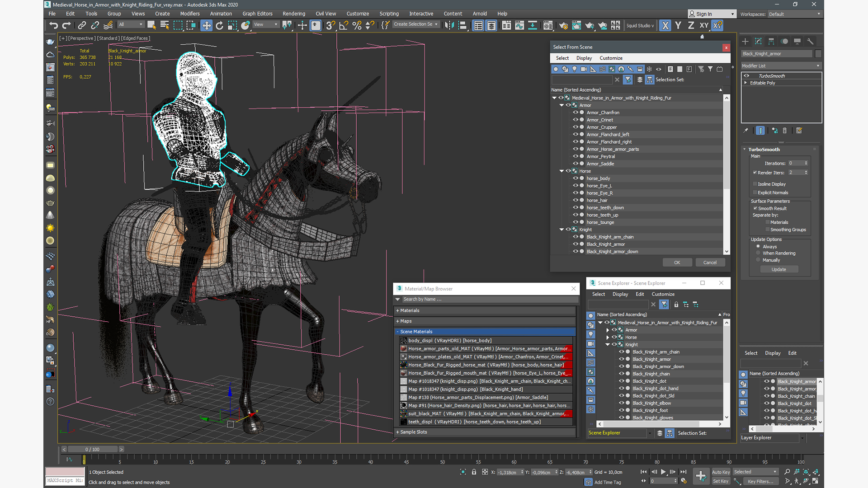Click the TurboSmooth Update button
Screen dimensions: 868x488
778,269
